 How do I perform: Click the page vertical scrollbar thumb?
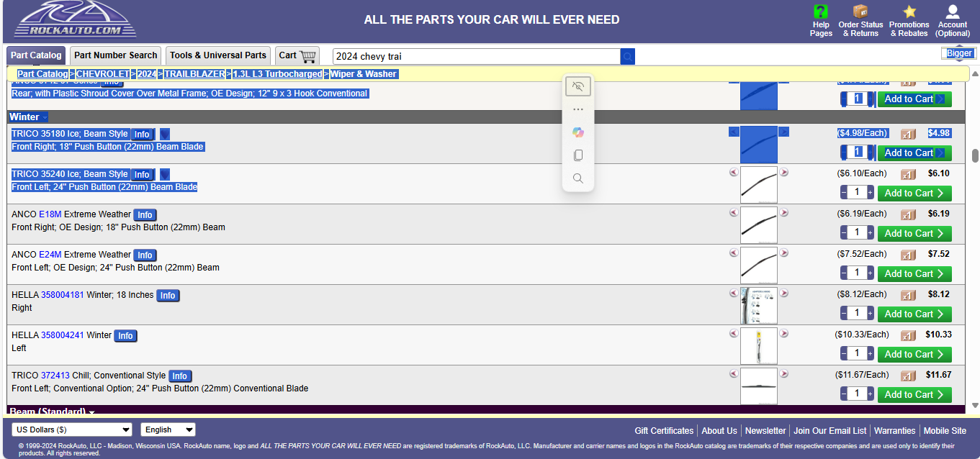[x=975, y=156]
